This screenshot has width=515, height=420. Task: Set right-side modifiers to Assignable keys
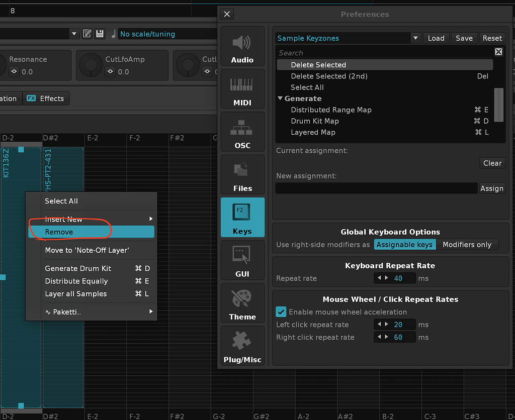coord(405,245)
